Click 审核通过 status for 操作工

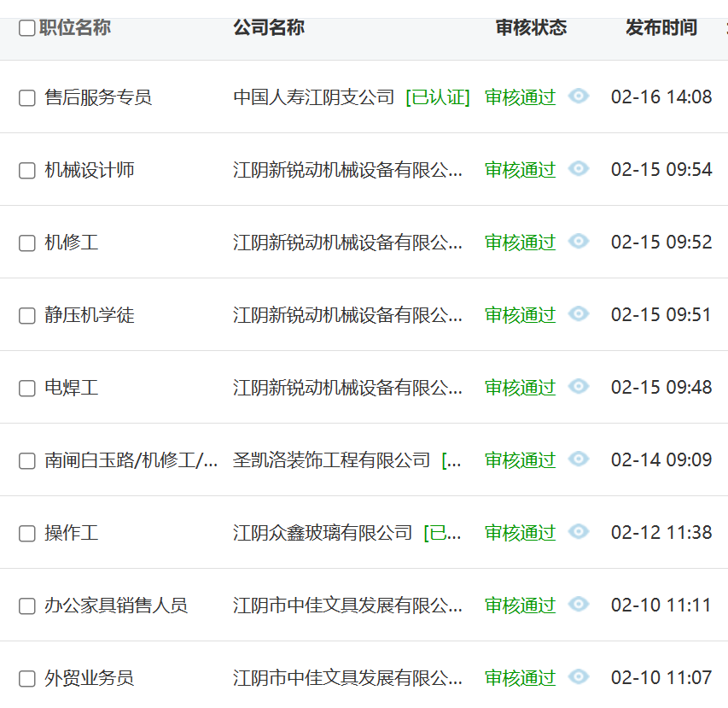click(521, 533)
